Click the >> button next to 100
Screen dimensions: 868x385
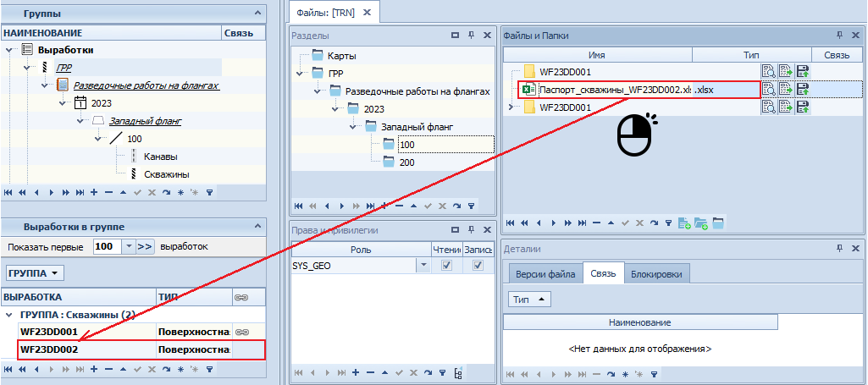[145, 247]
